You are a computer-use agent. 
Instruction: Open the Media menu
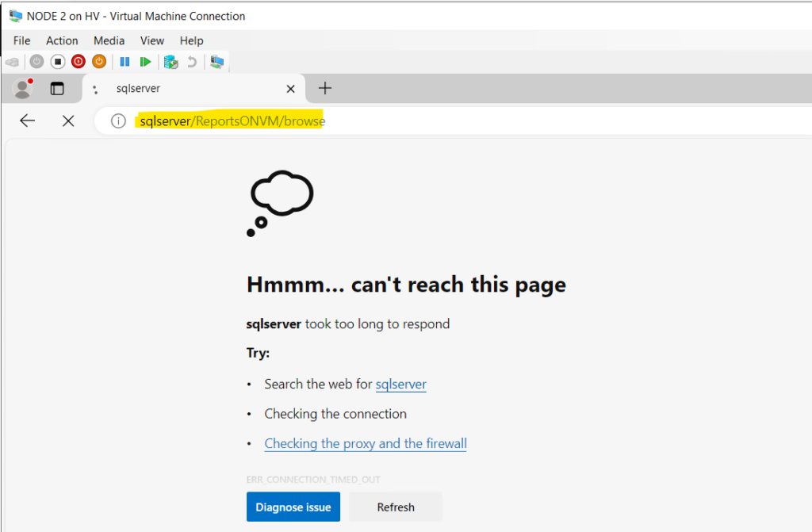pos(109,40)
